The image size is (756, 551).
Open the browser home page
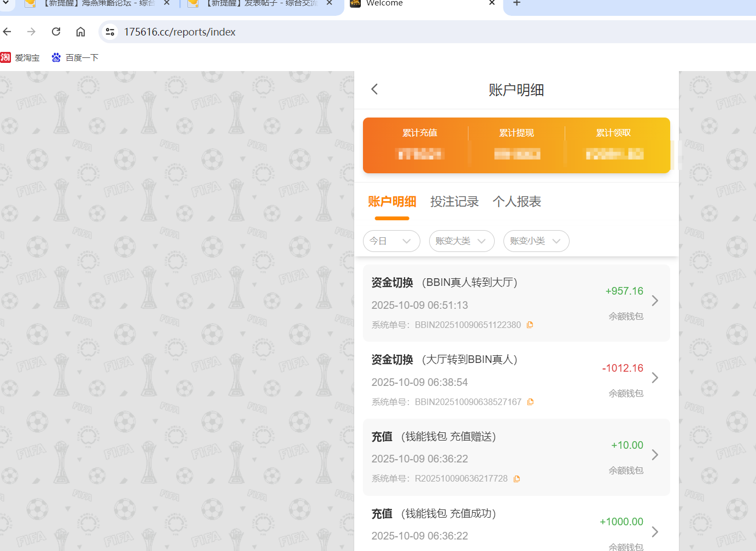pyautogui.click(x=80, y=31)
